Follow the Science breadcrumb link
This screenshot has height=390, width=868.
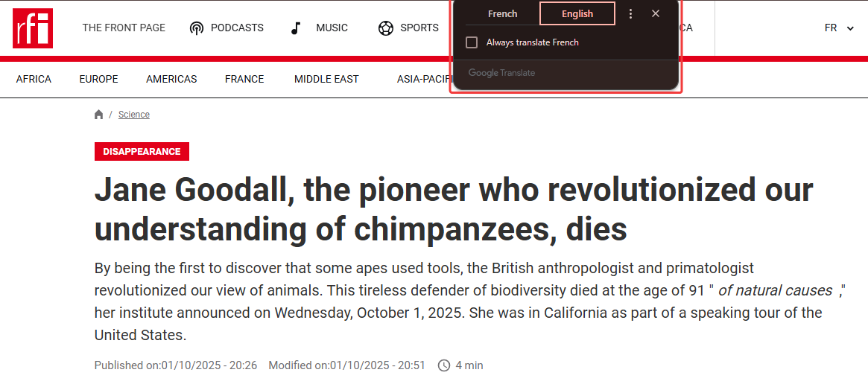(134, 115)
